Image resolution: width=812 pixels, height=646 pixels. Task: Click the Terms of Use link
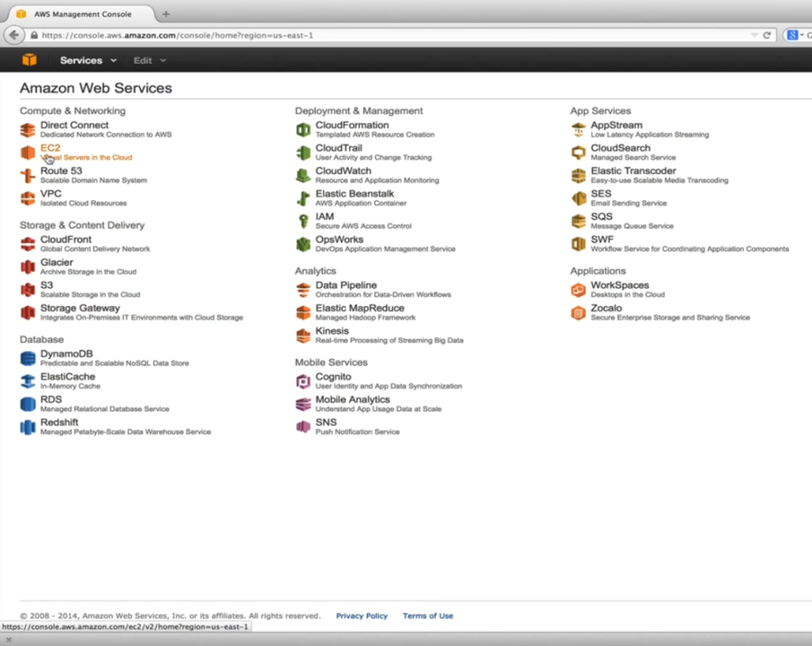(428, 615)
